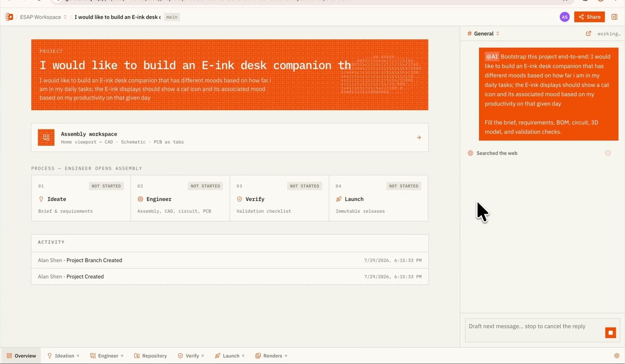
Task: Pop out the chat panel
Action: 588,34
